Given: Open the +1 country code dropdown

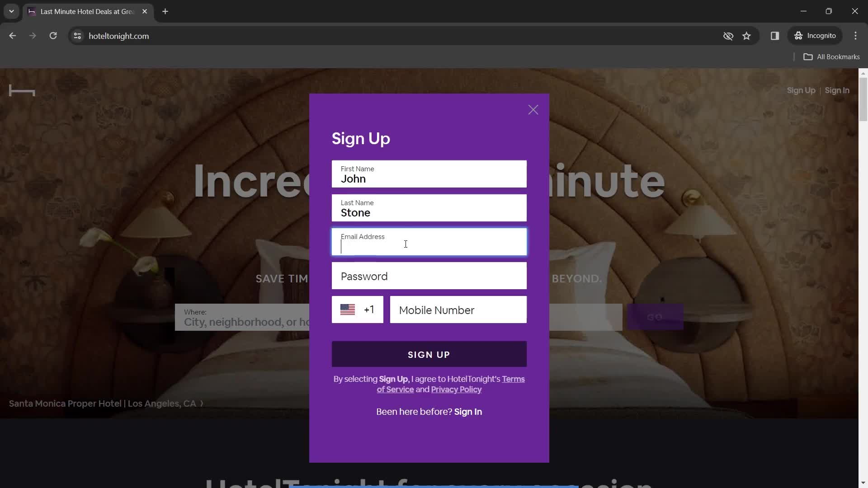Looking at the screenshot, I should tap(357, 310).
